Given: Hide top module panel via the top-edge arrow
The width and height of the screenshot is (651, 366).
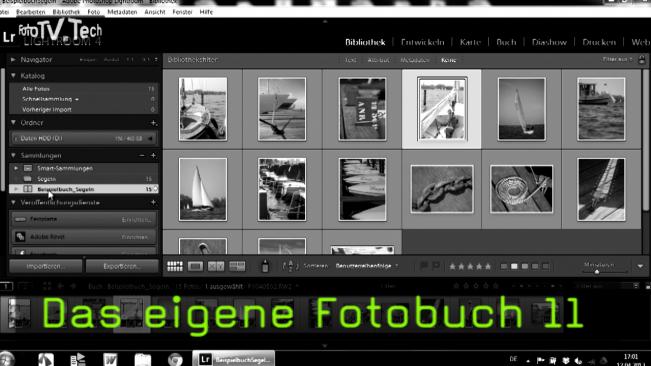Looking at the screenshot, I should point(325,21).
